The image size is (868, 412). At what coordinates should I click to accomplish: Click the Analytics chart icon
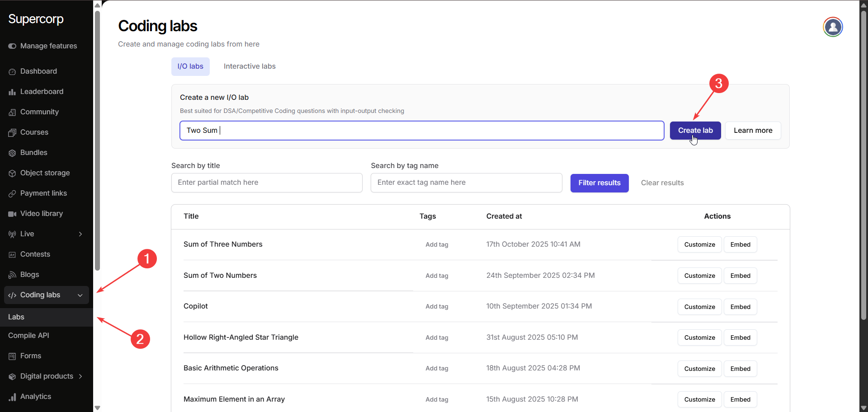[x=12, y=397]
